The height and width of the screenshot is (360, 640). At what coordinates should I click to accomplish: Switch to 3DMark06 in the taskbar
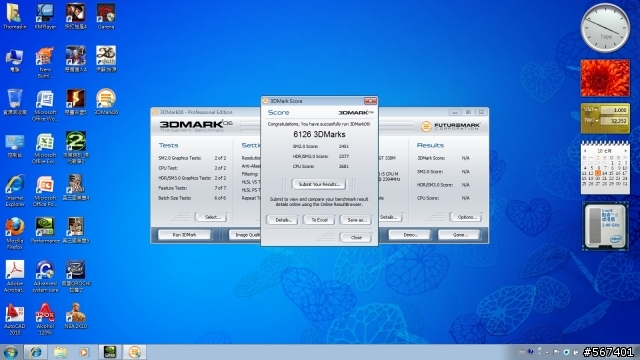(135, 352)
